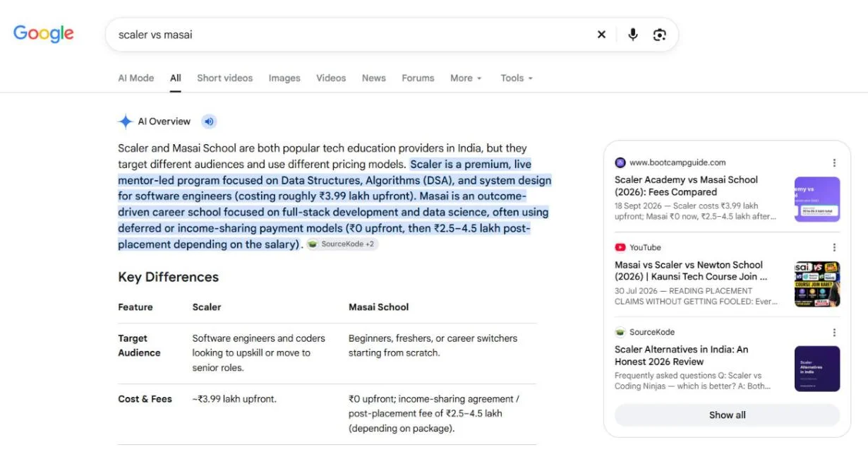Click the 'www.bootcampguide.com' source name

tap(677, 162)
